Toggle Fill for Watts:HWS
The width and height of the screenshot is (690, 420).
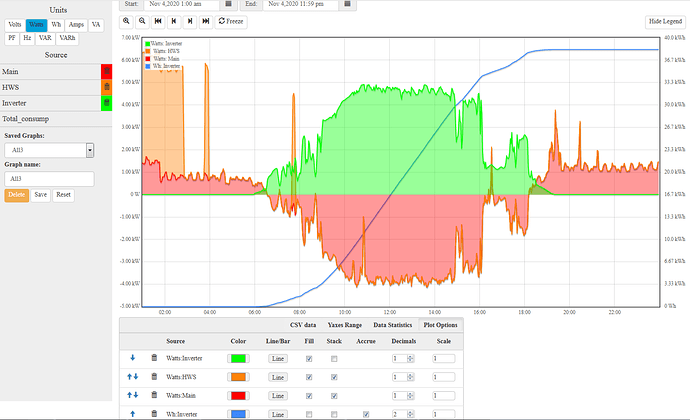point(309,377)
